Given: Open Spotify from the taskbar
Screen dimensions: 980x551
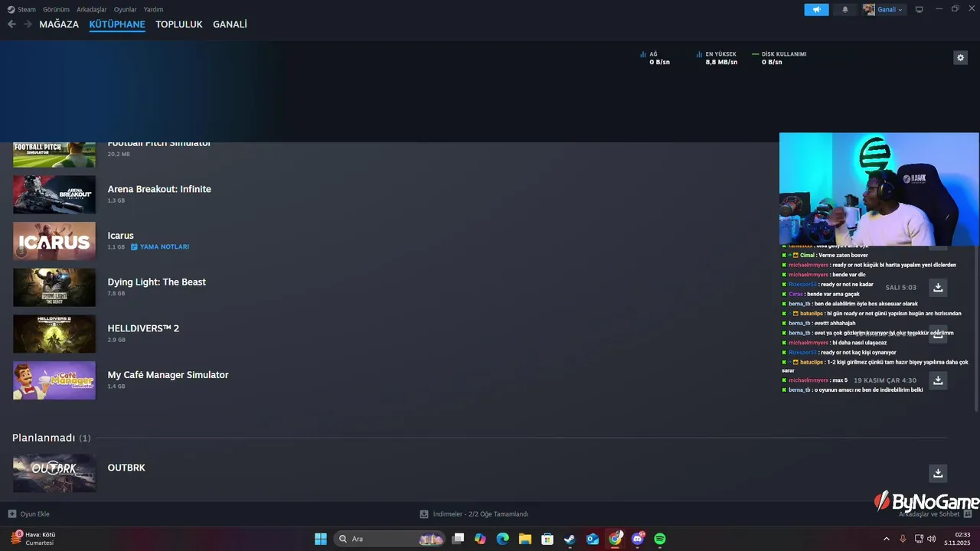Looking at the screenshot, I should pyautogui.click(x=660, y=539).
